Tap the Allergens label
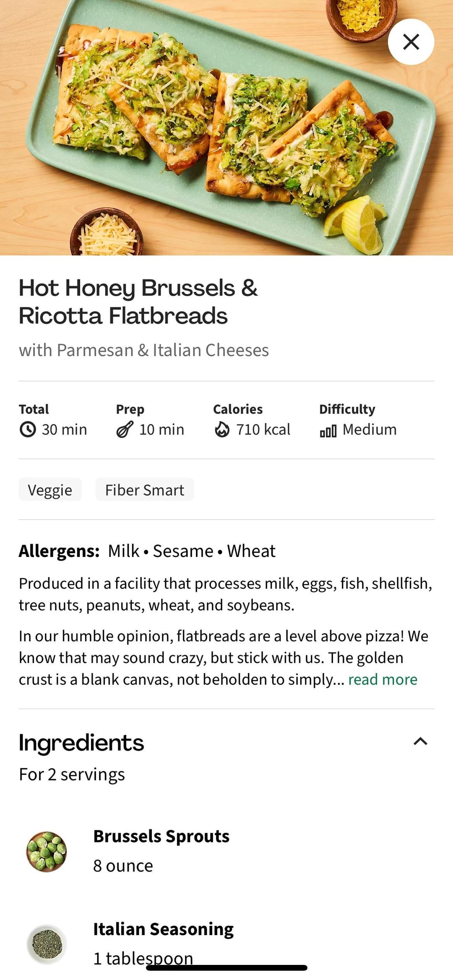Viewport: 453px width, 980px height. 59,551
